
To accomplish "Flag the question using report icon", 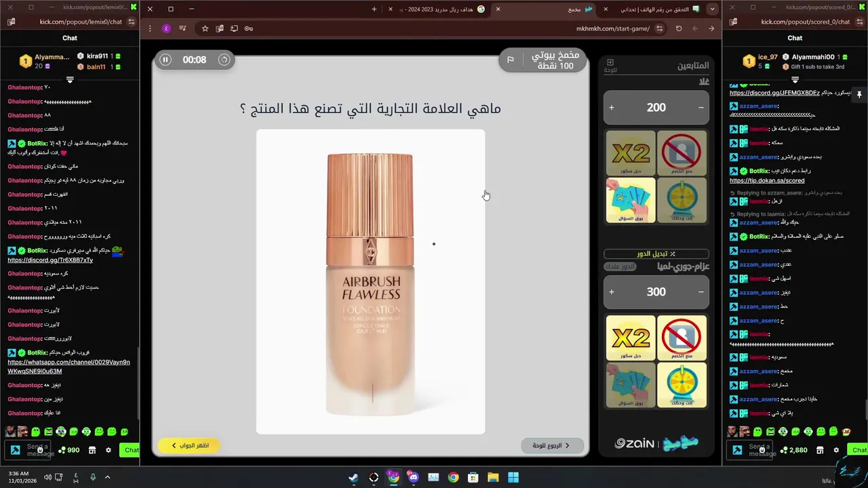I will point(511,60).
